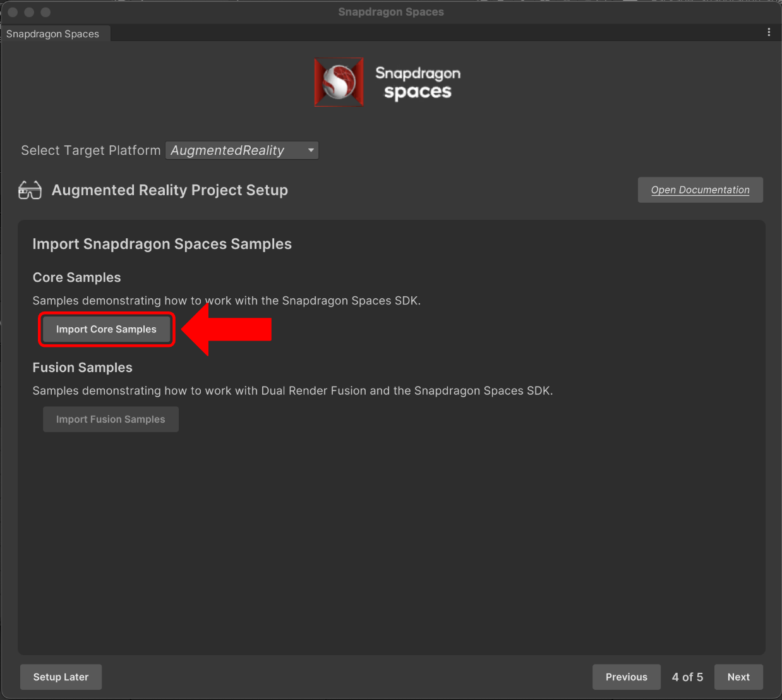
Task: Click Import Core Samples button
Action: [x=106, y=329]
